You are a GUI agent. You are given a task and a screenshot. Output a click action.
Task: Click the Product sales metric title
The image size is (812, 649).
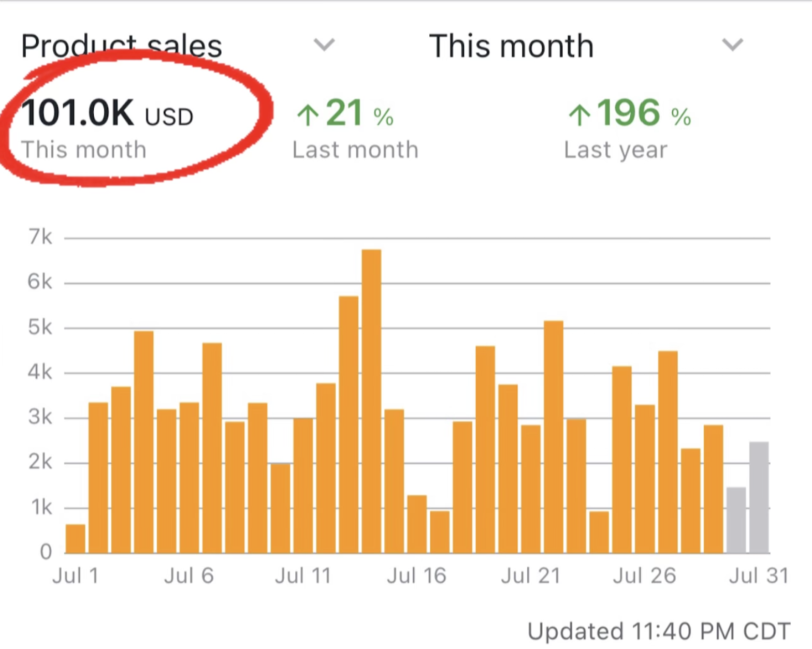(122, 46)
